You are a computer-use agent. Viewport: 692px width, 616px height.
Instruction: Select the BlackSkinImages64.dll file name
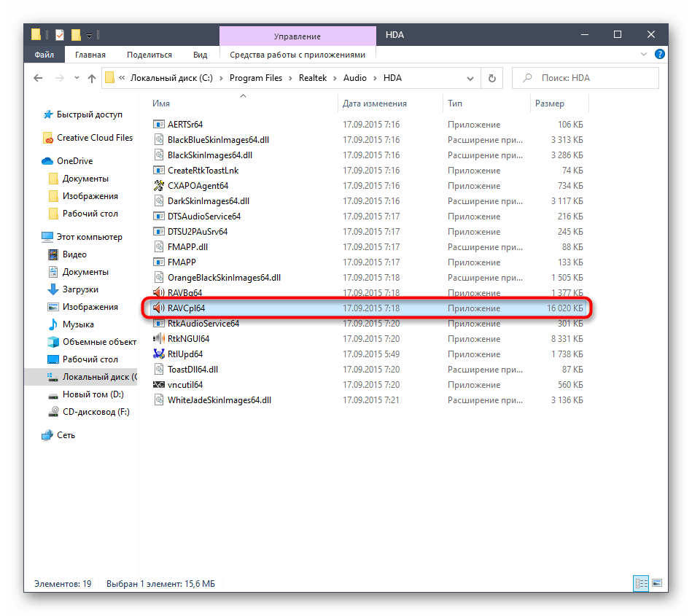pos(209,155)
